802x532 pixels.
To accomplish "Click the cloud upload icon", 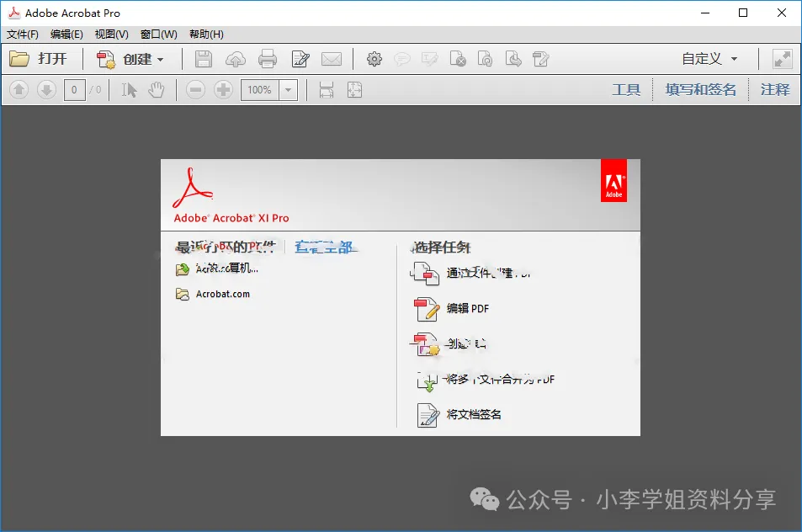I will (236, 59).
